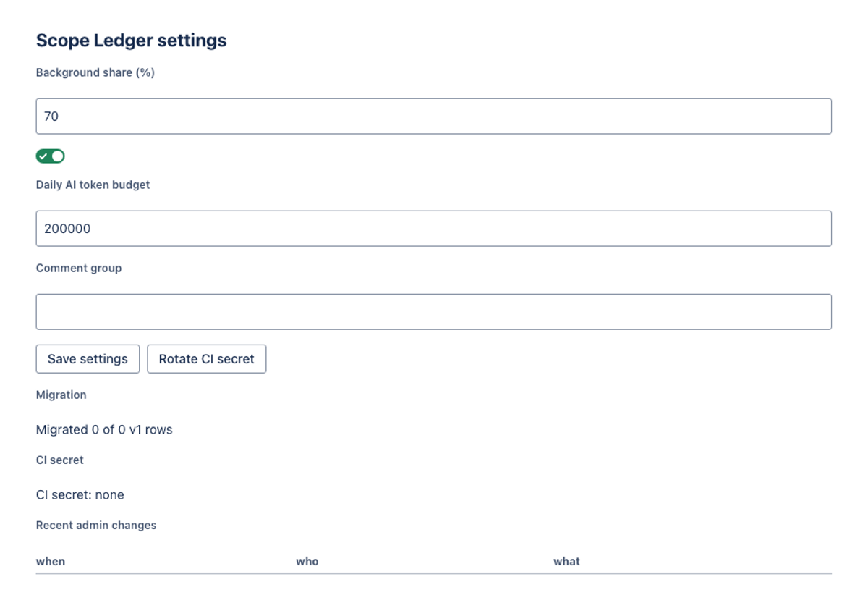Viewport: 868px width, 603px height.
Task: Click the empty Comment group field
Action: tap(433, 312)
